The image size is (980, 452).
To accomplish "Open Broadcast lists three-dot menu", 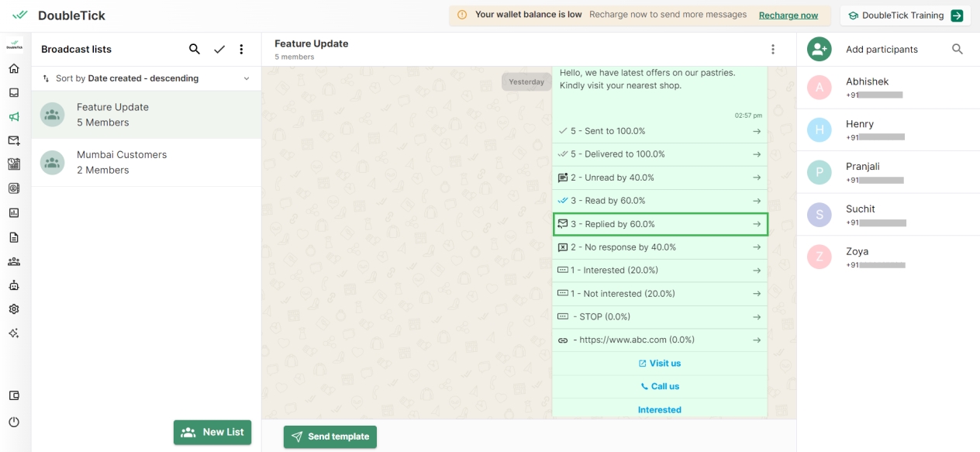I will pyautogui.click(x=241, y=50).
